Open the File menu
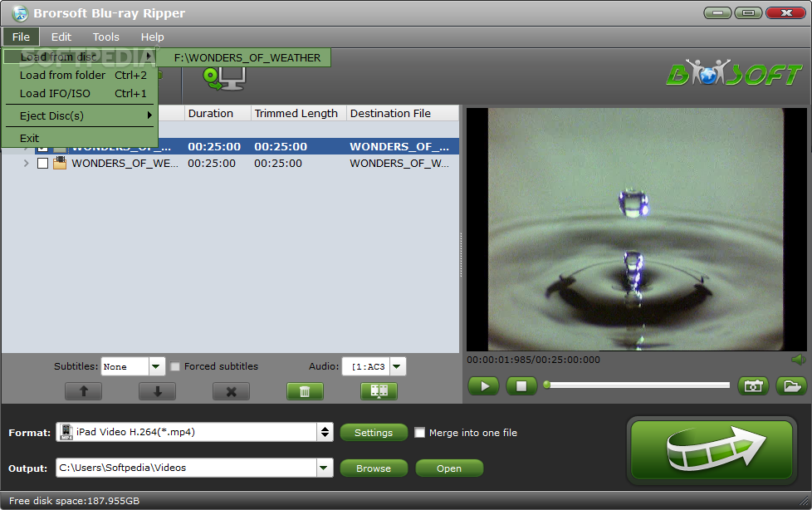The image size is (812, 510). click(x=22, y=37)
